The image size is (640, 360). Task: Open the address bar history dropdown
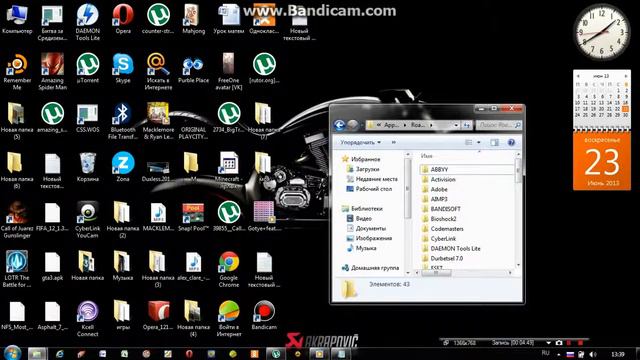[456, 125]
